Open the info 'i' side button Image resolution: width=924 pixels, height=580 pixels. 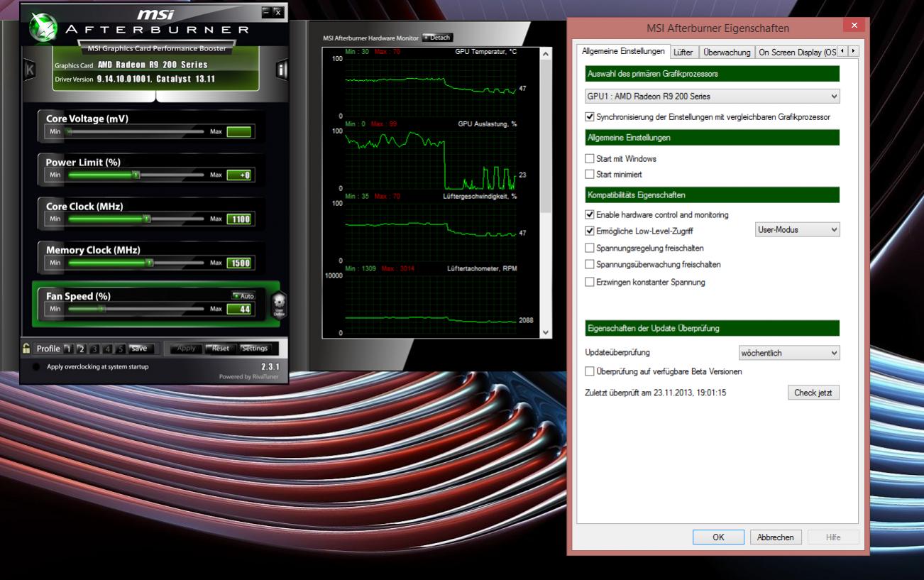tap(282, 70)
